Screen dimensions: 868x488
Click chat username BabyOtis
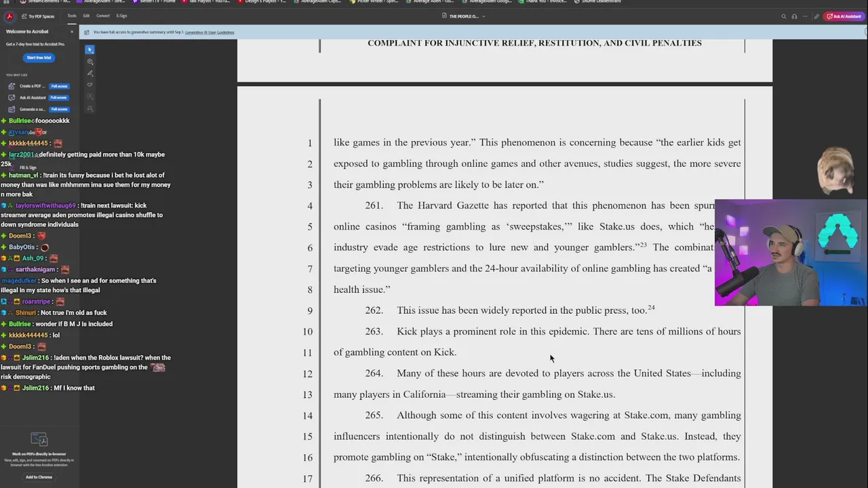22,247
